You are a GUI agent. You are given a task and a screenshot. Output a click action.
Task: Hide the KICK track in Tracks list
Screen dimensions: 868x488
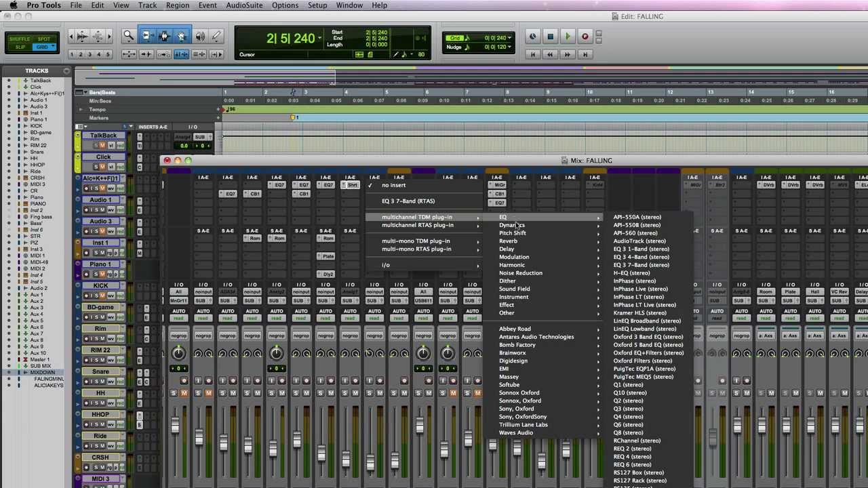coord(9,126)
